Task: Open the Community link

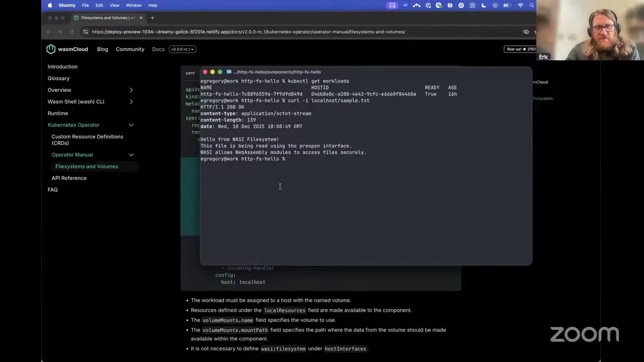Action: tap(130, 49)
